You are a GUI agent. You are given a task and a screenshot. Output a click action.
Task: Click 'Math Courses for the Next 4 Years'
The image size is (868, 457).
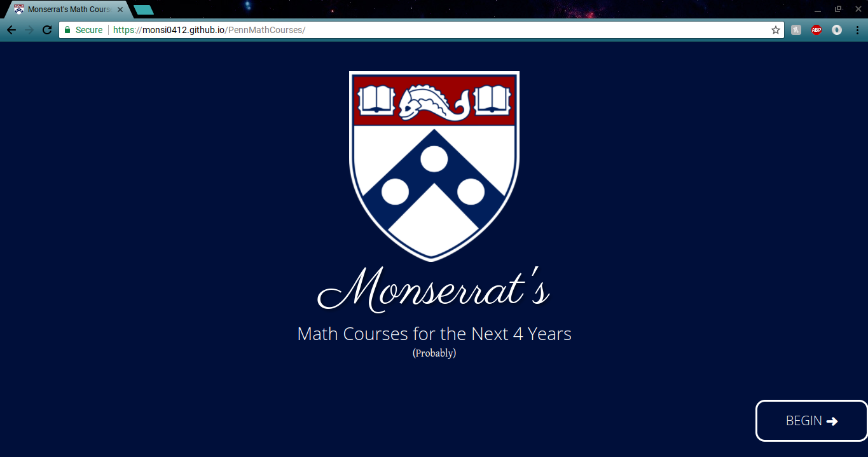[434, 334]
